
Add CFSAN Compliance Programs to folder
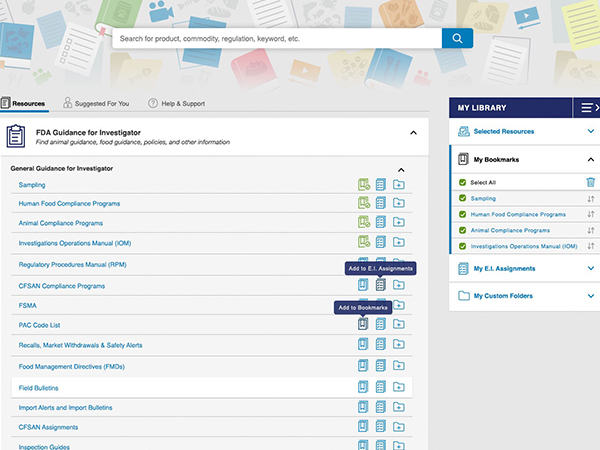tap(399, 285)
